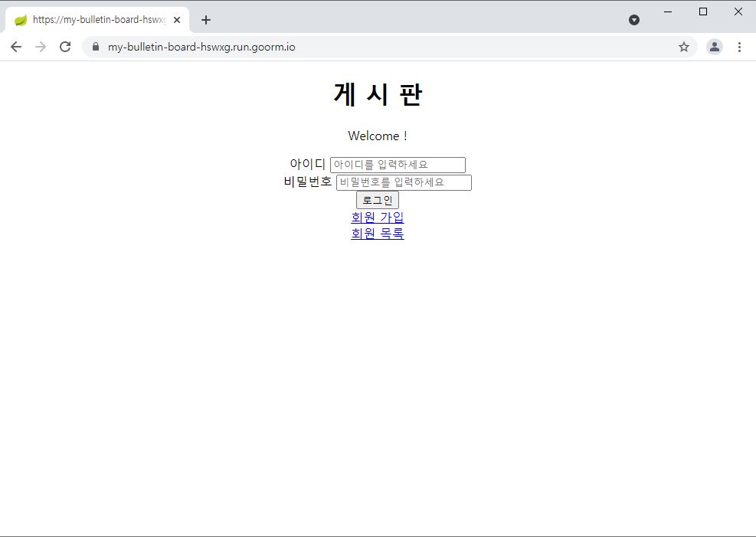This screenshot has height=537, width=756.
Task: Maximize the Chrome window
Action: click(x=703, y=11)
